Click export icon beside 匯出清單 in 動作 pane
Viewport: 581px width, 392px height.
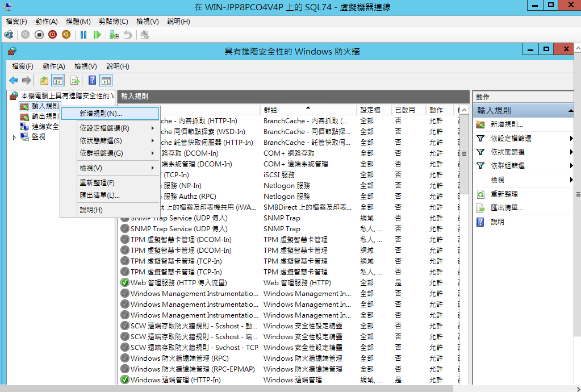(x=480, y=208)
